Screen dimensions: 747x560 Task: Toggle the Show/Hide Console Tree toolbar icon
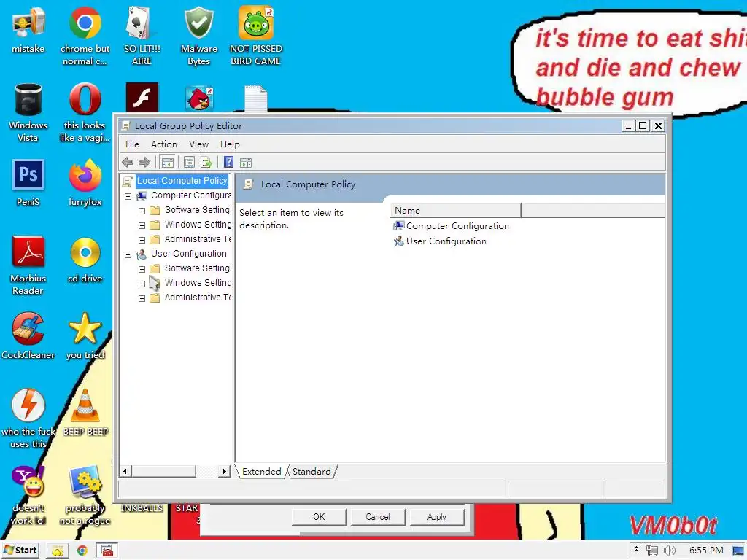(x=167, y=163)
